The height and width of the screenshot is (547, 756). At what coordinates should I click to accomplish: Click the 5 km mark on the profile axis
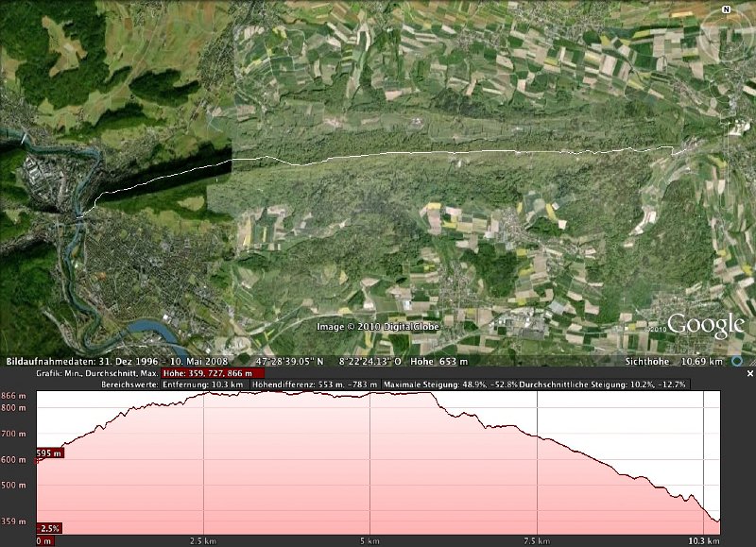click(369, 541)
